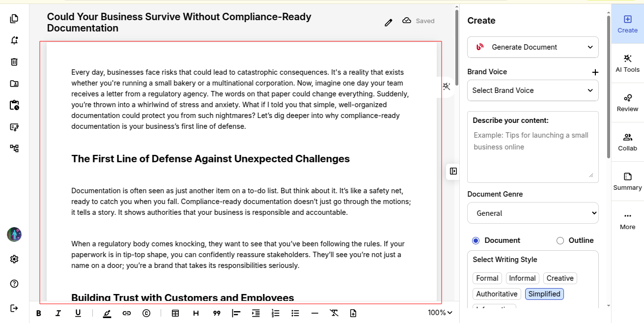
Task: Create a numbered list from toolbar
Action: [276, 313]
